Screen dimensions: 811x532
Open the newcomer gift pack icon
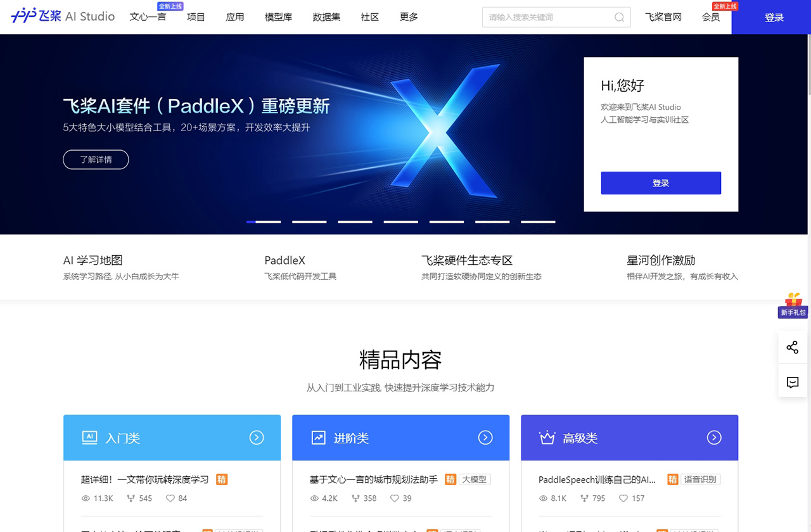[793, 305]
